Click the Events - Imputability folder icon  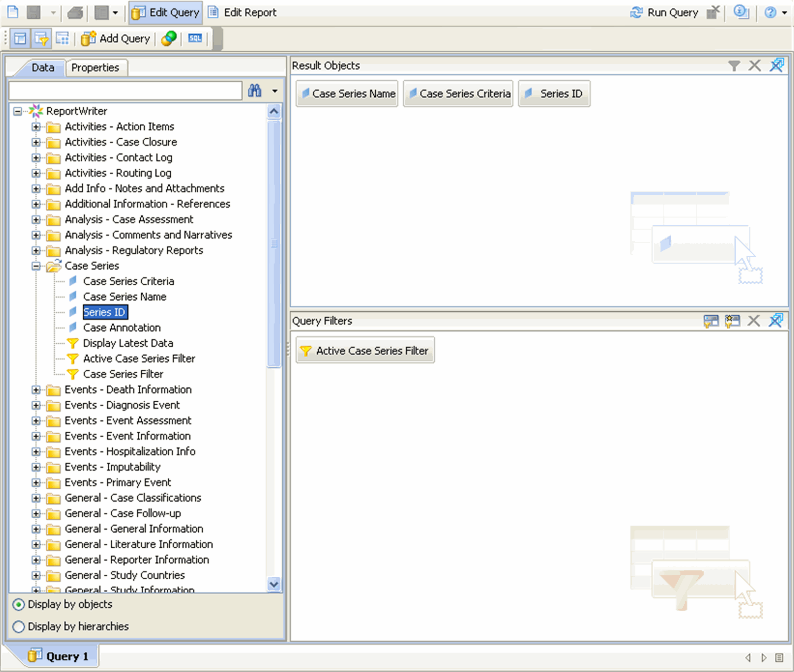pos(53,467)
